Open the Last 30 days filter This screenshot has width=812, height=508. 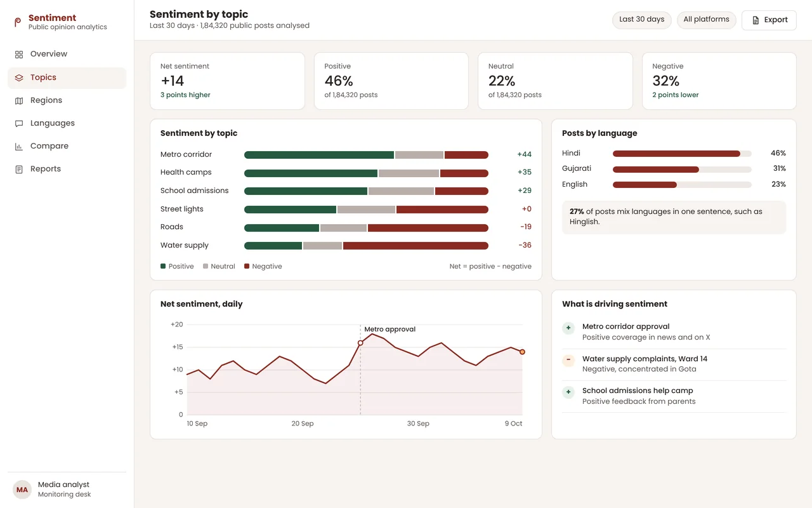pyautogui.click(x=641, y=20)
